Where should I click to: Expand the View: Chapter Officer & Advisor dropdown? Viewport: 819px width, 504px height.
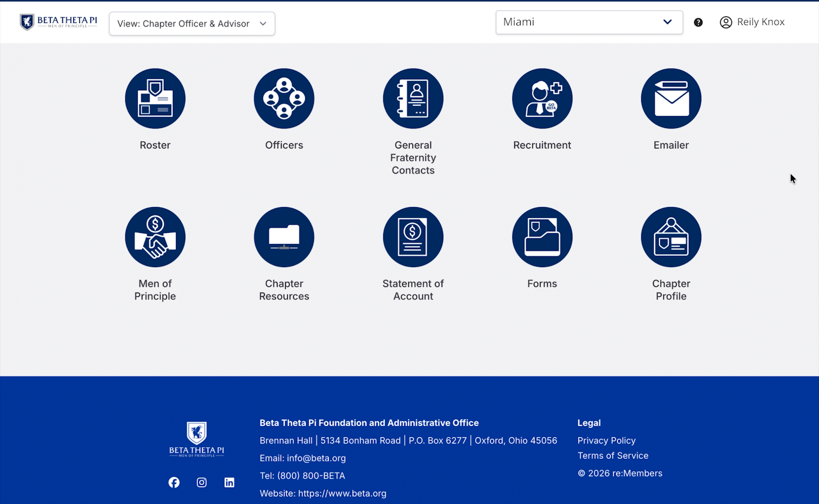192,24
